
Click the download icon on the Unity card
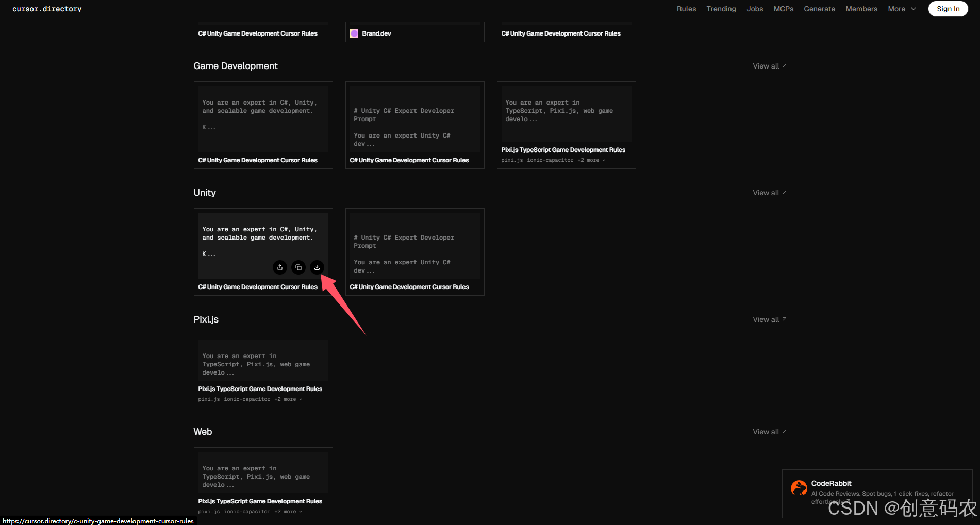point(317,267)
